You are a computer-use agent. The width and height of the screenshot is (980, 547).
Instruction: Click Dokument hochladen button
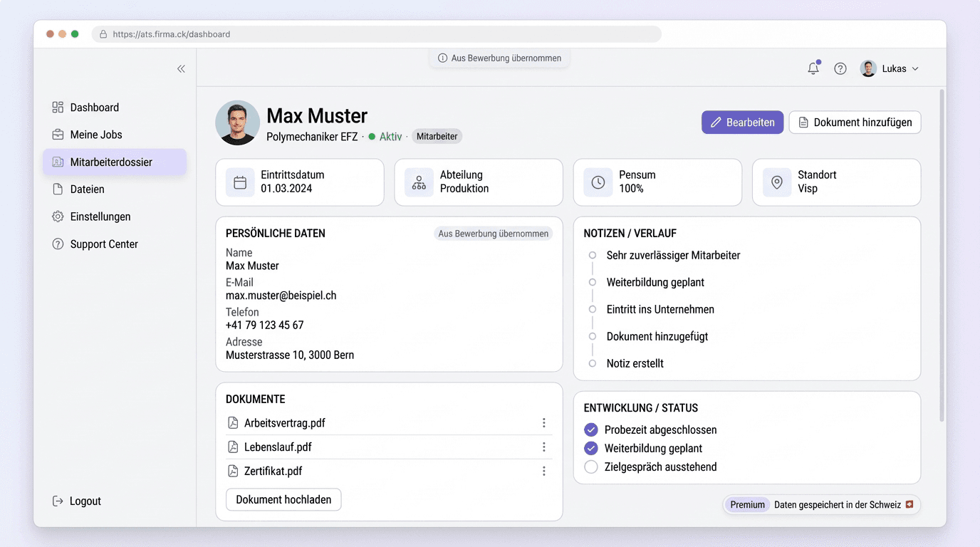[283, 500]
